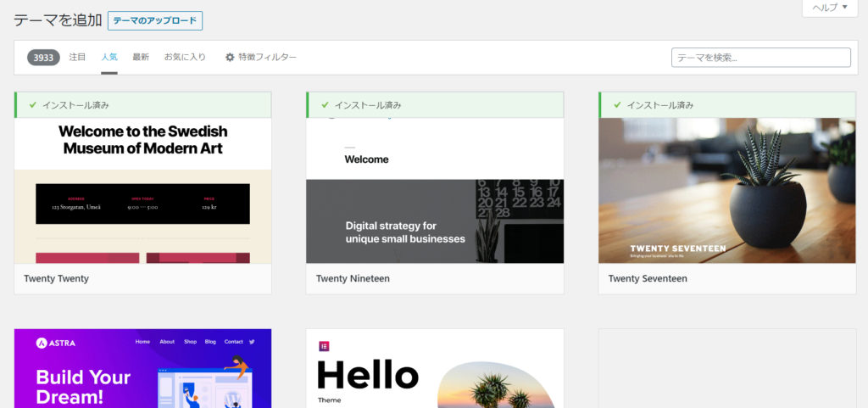Click the Twenty Nineteen theme name
The height and width of the screenshot is (408, 868).
[353, 278]
